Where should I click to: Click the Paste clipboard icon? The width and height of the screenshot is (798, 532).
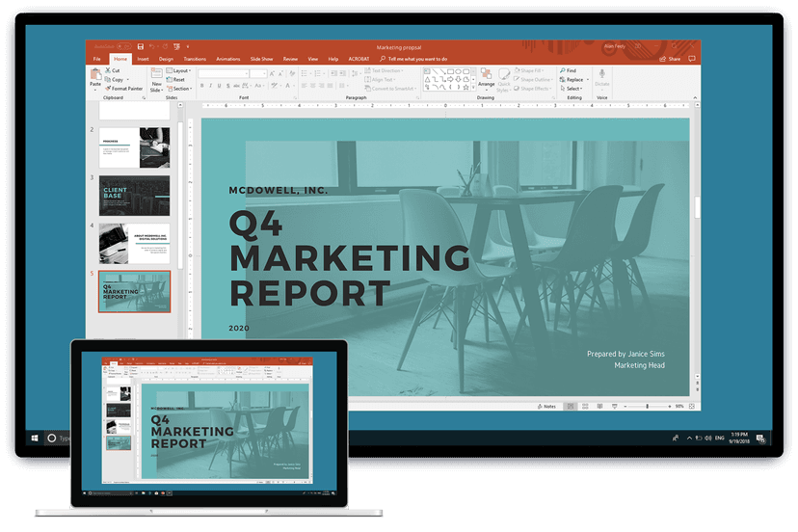tap(95, 76)
